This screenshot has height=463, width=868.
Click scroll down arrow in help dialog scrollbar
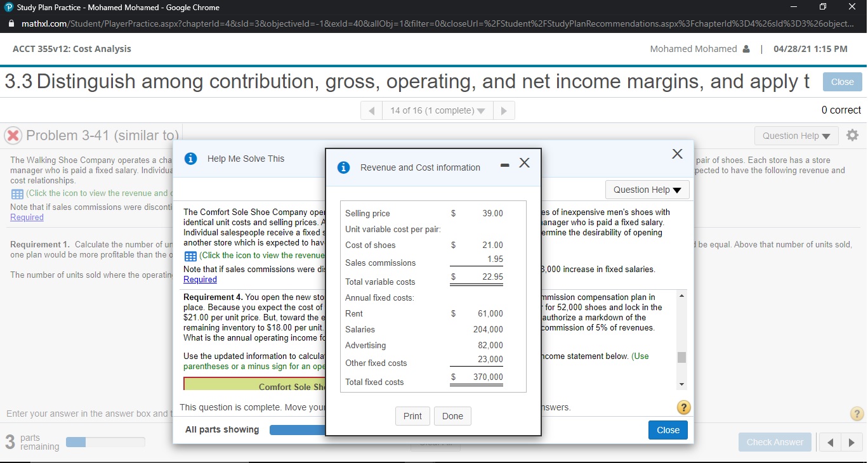tap(681, 384)
